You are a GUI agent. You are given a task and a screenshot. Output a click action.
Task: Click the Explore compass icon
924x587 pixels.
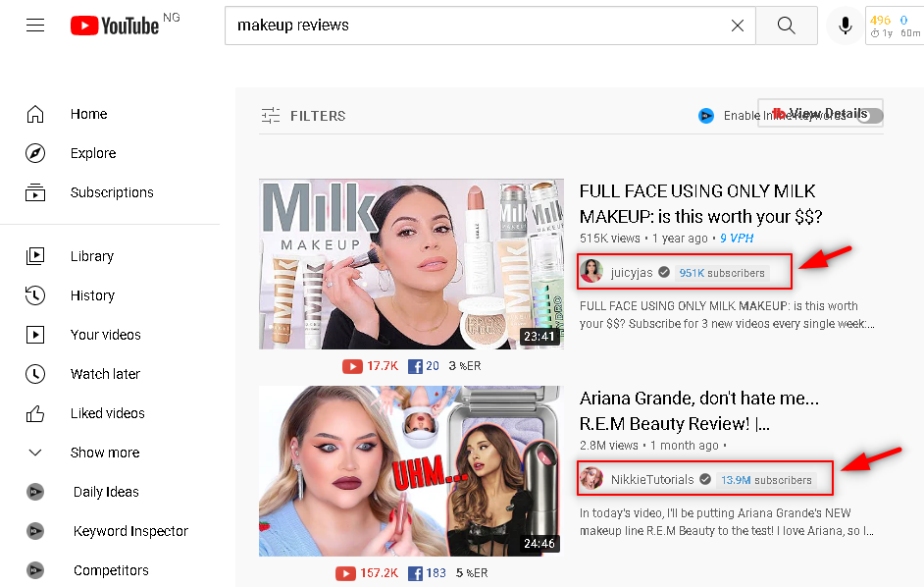(35, 153)
